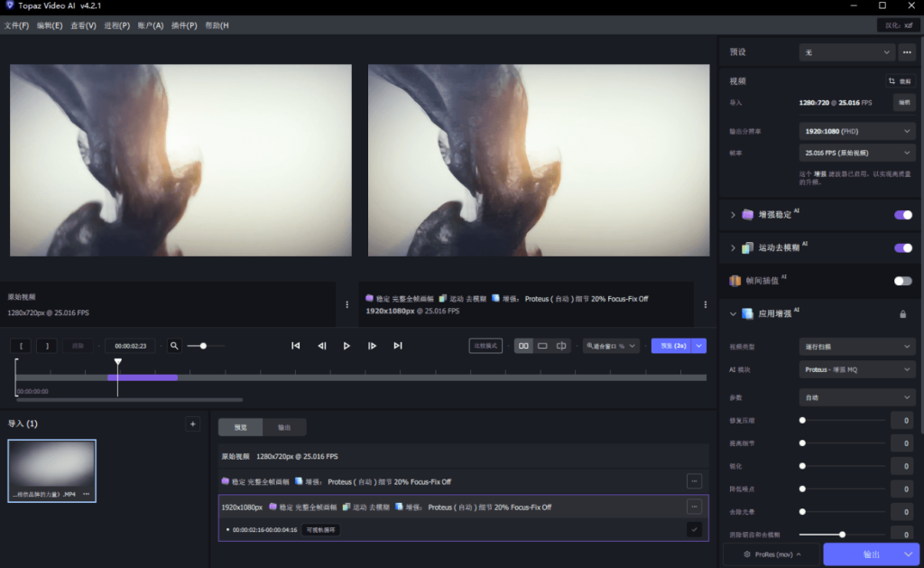Play the video preview
Image resolution: width=924 pixels, height=568 pixels.
point(346,346)
